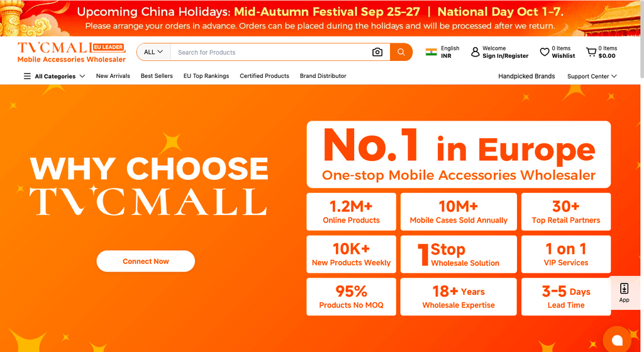
Task: Open the Handpicked Brands link
Action: point(526,76)
